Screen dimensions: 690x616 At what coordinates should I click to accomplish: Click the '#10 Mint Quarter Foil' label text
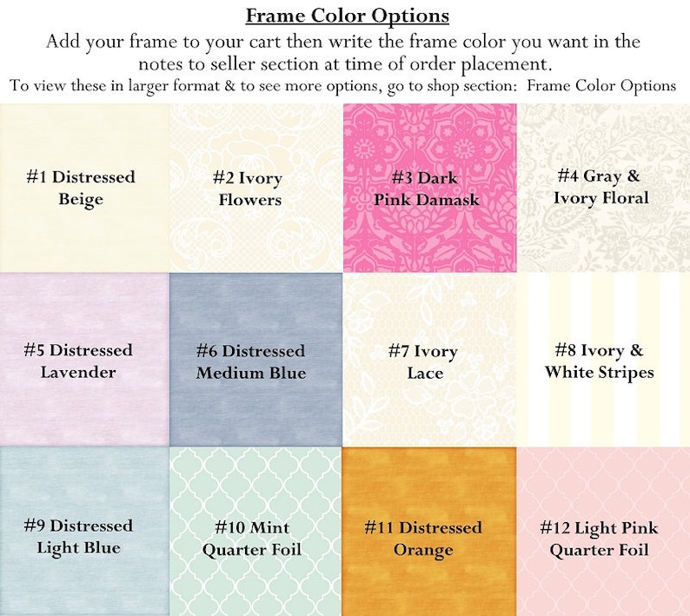(x=252, y=539)
